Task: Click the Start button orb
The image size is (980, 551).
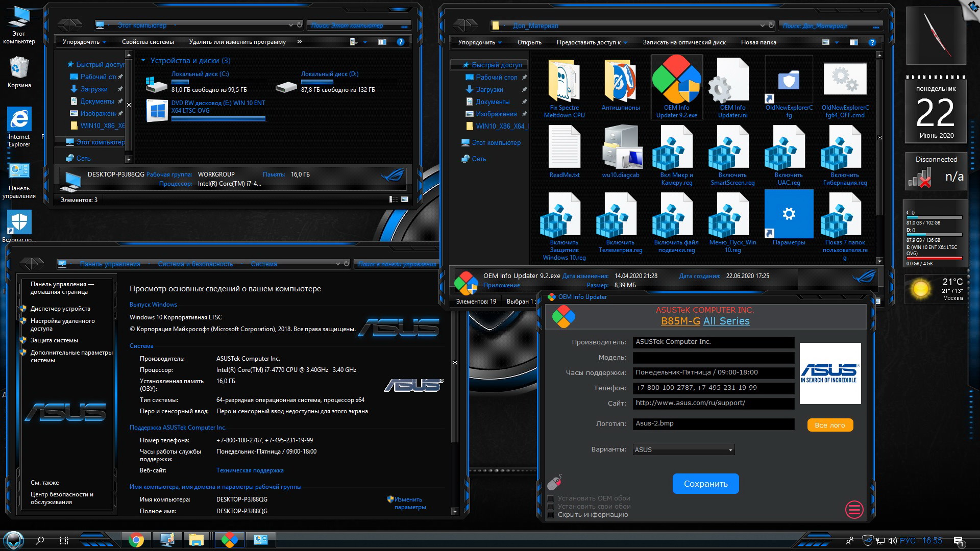Action: [14, 540]
